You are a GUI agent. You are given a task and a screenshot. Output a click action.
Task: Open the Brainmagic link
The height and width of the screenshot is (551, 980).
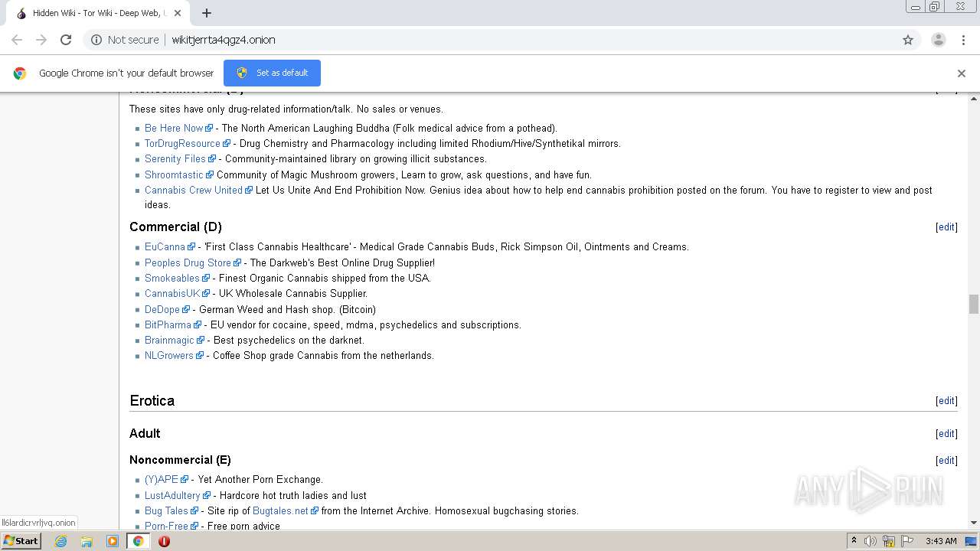pyautogui.click(x=169, y=340)
